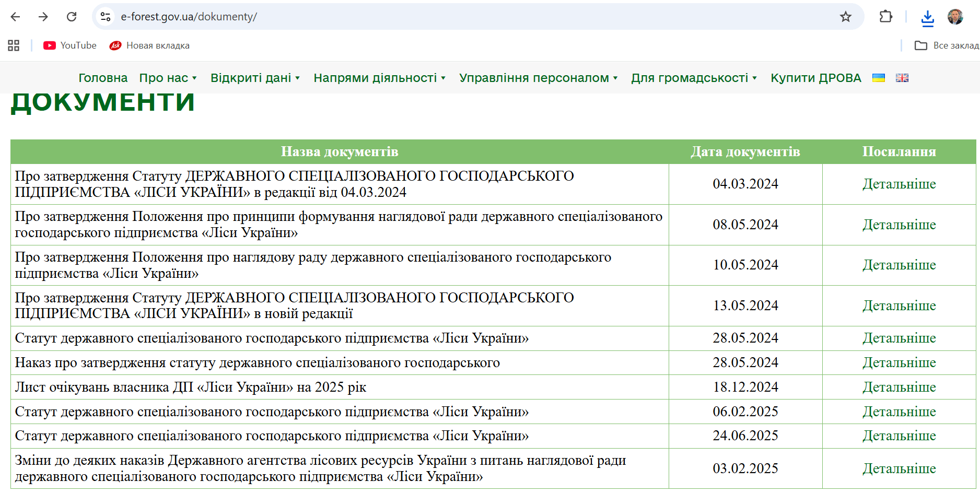Viewport: 980px width, 493px height.
Task: Reload the current page
Action: tap(72, 17)
